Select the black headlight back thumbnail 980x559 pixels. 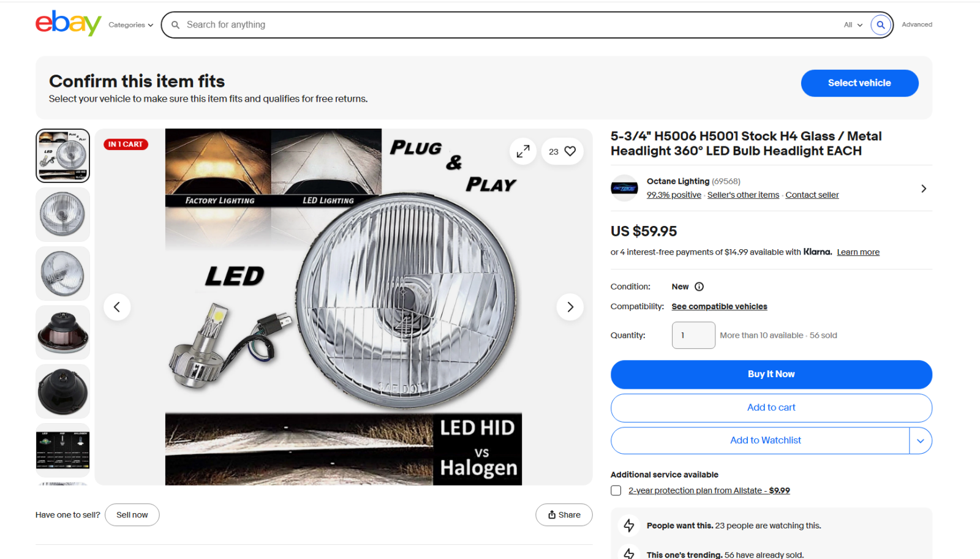click(63, 391)
